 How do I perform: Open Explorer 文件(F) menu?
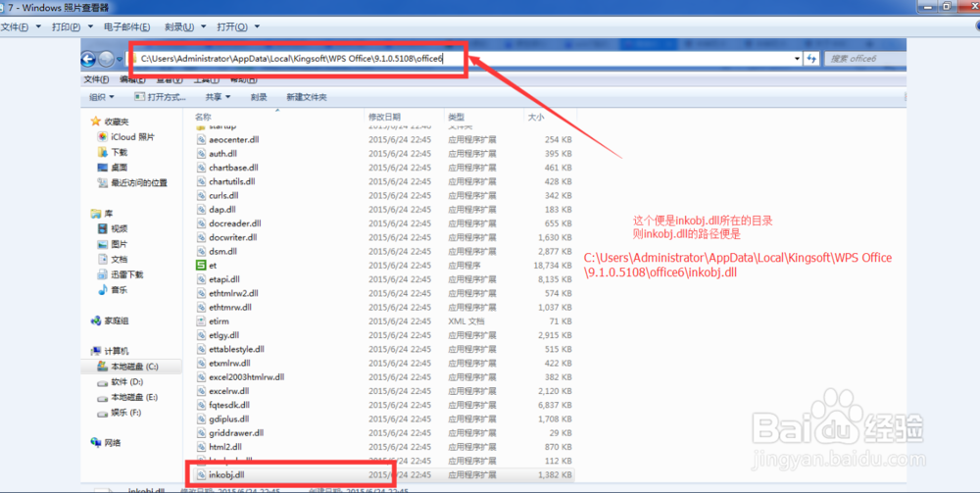(96, 79)
